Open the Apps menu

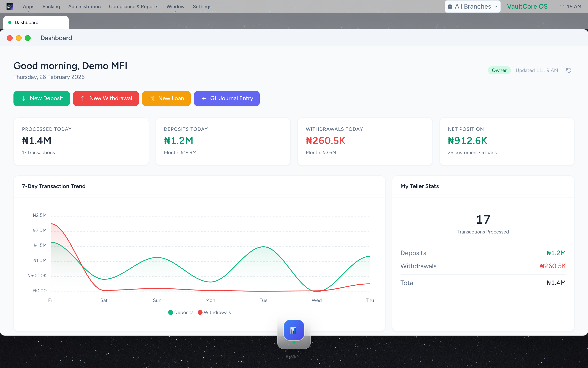pyautogui.click(x=28, y=7)
